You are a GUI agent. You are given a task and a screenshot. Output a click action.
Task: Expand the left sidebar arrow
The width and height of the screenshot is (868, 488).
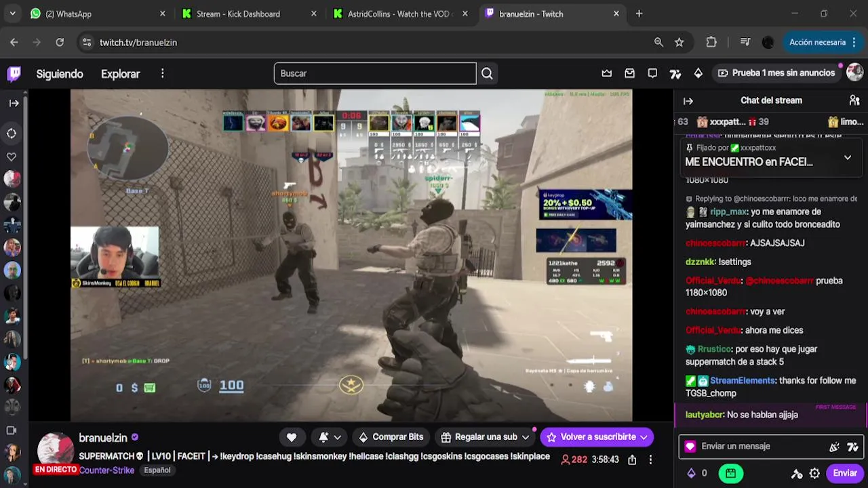14,103
